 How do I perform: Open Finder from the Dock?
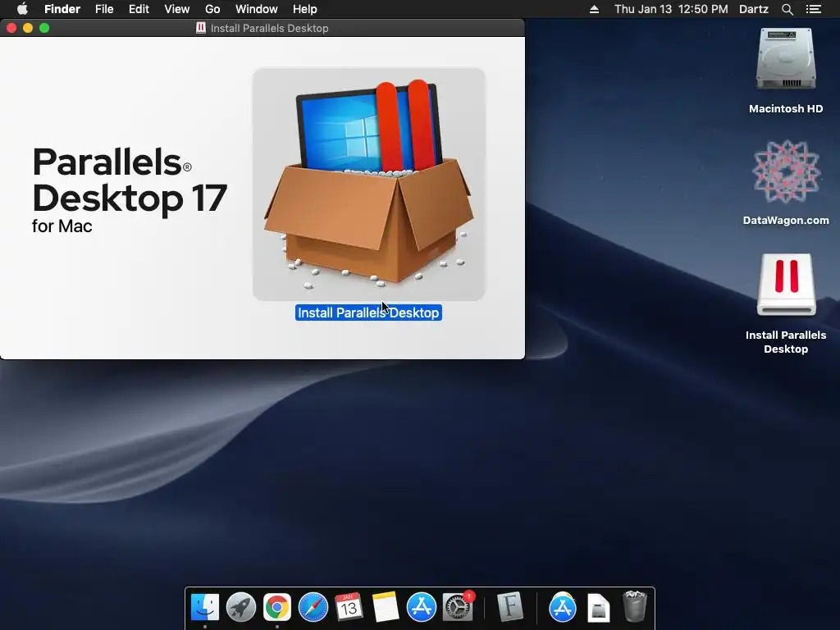coord(205,607)
